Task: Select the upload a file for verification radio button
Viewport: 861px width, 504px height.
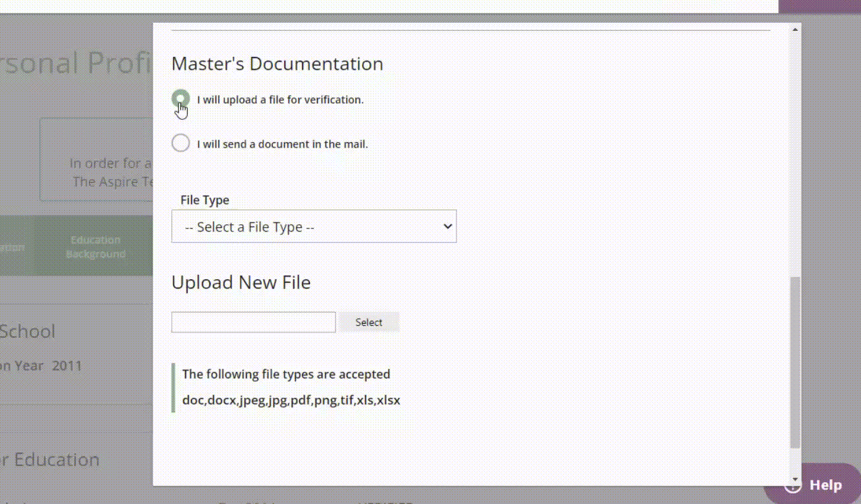Action: click(180, 99)
